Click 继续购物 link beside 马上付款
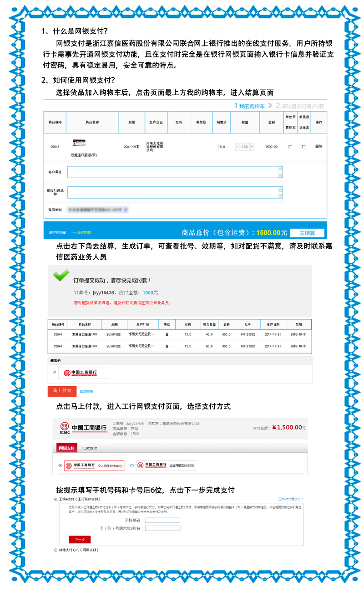The image size is (364, 598). point(86,391)
